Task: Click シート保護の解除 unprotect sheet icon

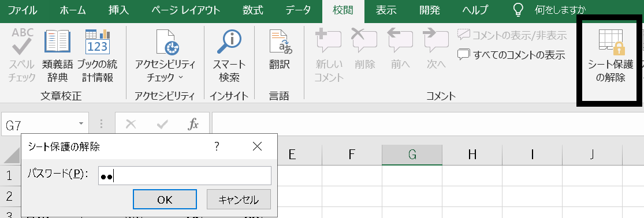Action: (611, 55)
